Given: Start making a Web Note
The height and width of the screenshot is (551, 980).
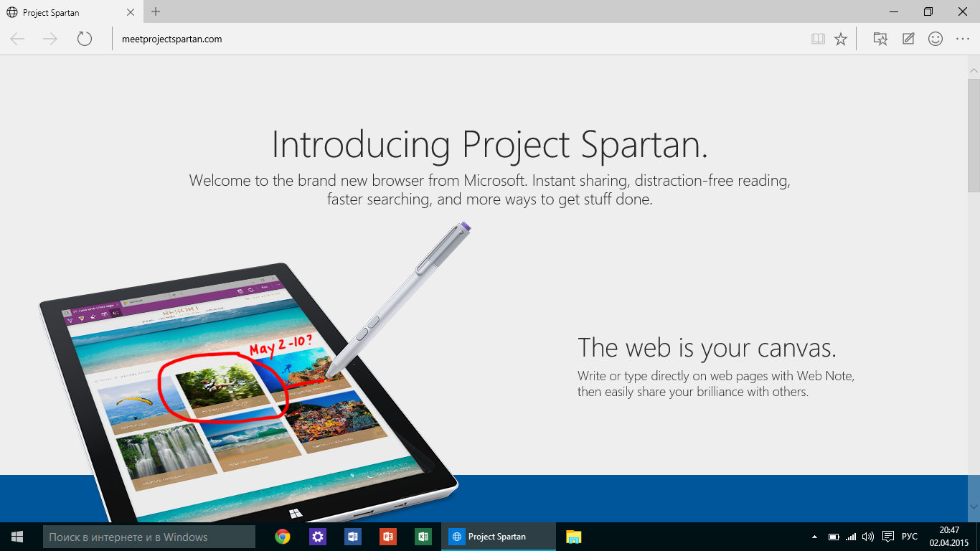Looking at the screenshot, I should pos(908,39).
